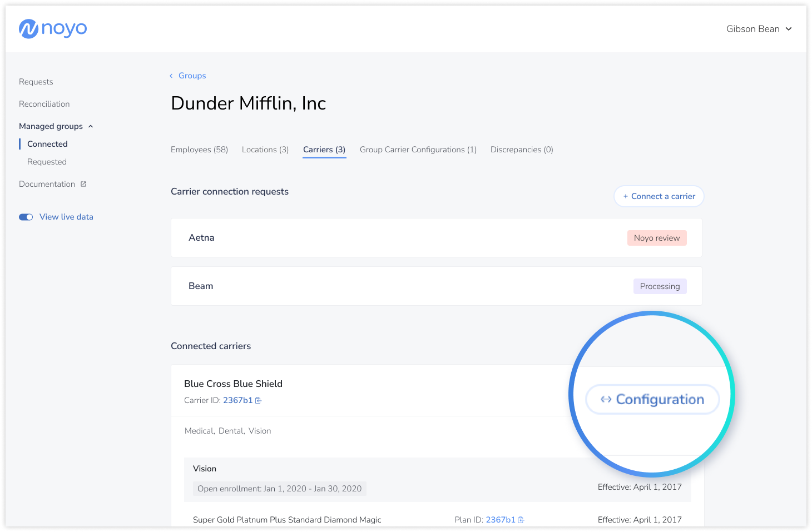
Task: Switch to Locations (3) tab
Action: [265, 150]
